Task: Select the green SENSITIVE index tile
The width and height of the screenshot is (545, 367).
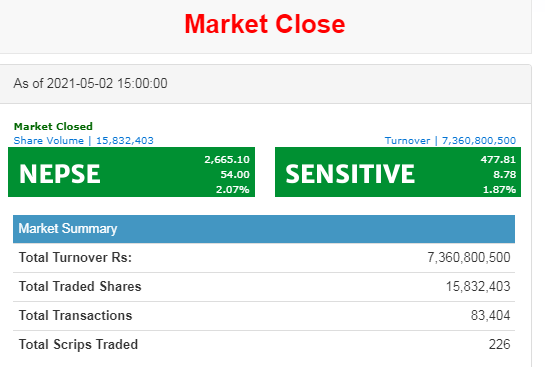Action: click(398, 172)
